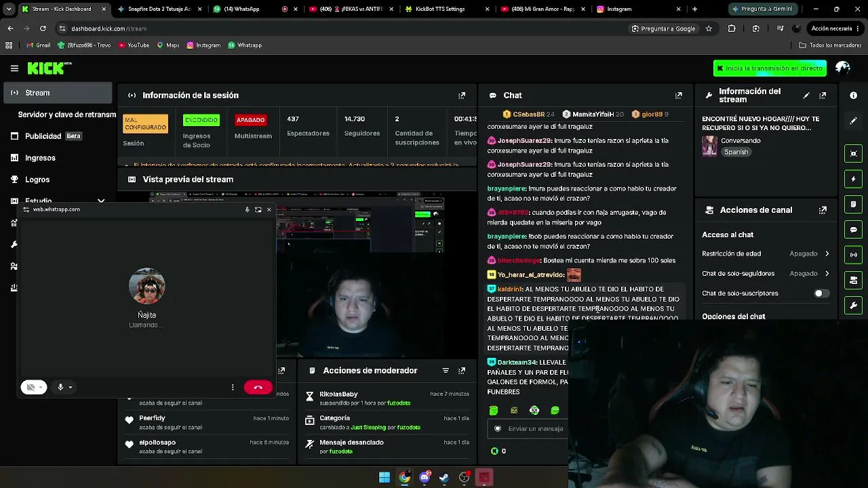Viewport: 868px width, 488px height.
Task: Open Discord from the taskbar
Action: tap(425, 477)
